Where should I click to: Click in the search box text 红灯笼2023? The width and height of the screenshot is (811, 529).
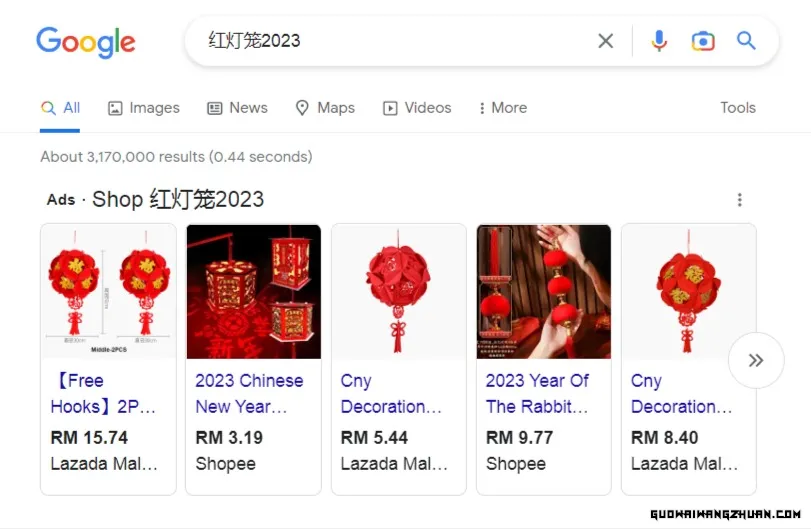tap(254, 40)
